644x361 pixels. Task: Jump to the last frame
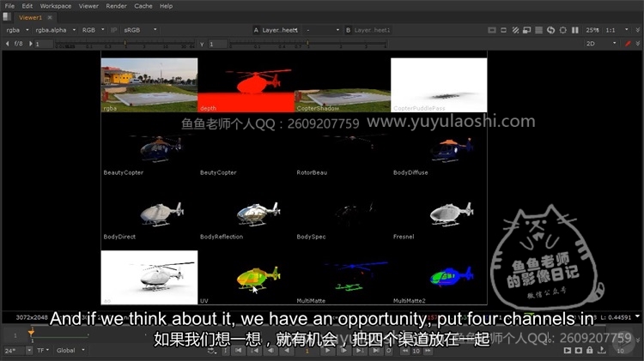pyautogui.click(x=375, y=351)
